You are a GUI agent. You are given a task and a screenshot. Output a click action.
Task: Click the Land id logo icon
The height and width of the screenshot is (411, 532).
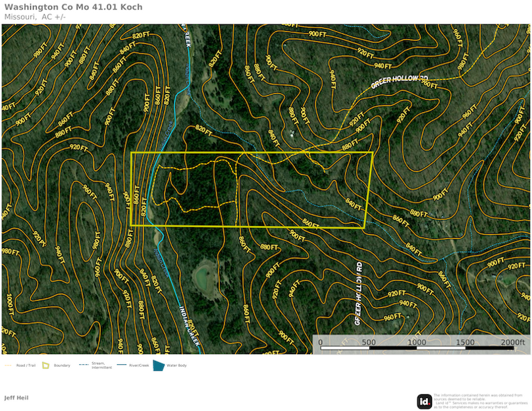coord(425,401)
